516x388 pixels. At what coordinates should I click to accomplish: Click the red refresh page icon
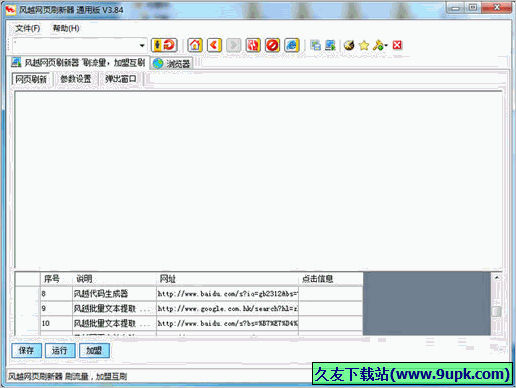click(253, 45)
